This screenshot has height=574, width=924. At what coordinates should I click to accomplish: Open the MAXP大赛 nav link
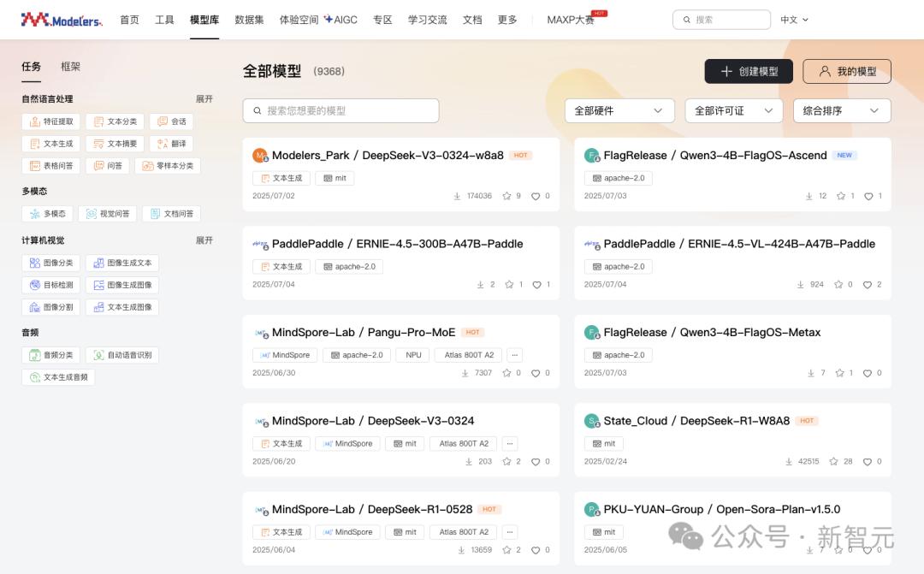coord(571,20)
